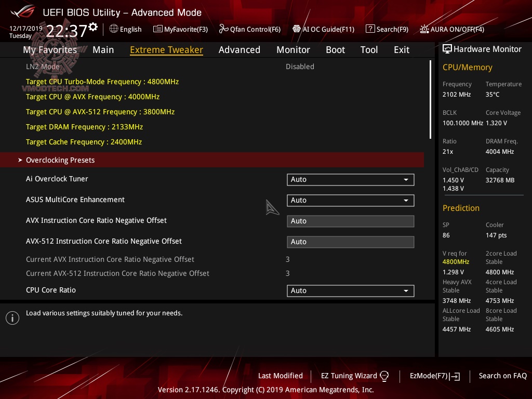Click the EzMode(F7) exit arrow icon
532x399 pixels.
coord(455,376)
